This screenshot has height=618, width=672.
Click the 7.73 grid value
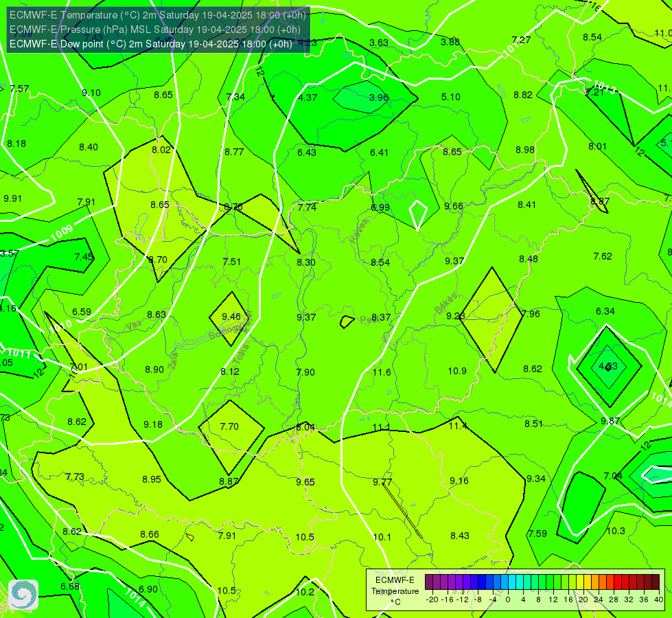tap(75, 477)
